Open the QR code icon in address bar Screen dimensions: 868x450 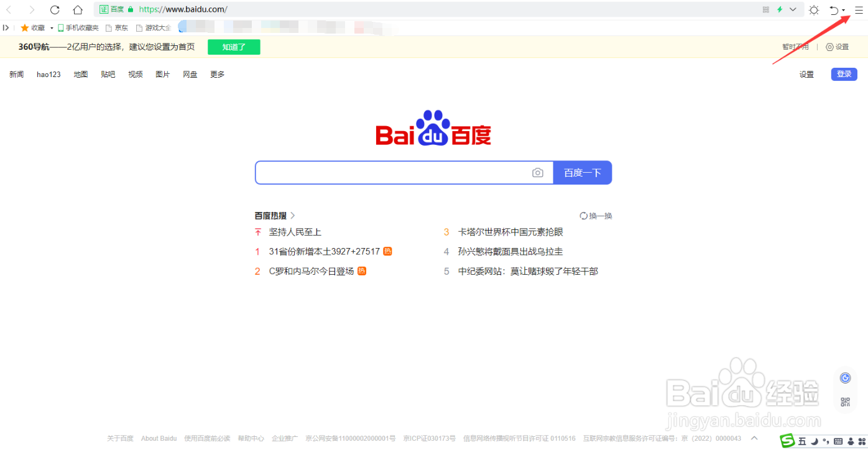[x=766, y=9]
